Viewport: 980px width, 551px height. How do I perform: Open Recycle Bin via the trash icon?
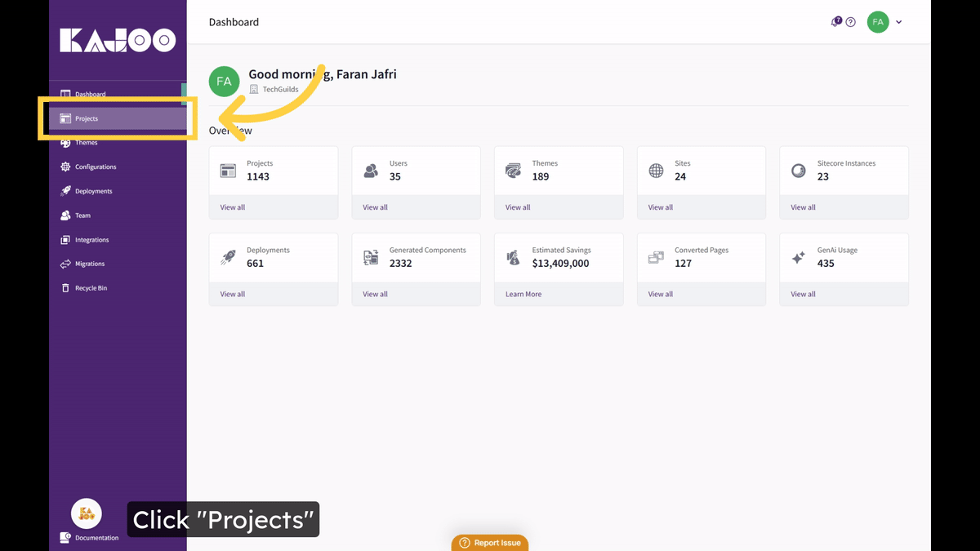click(x=65, y=288)
